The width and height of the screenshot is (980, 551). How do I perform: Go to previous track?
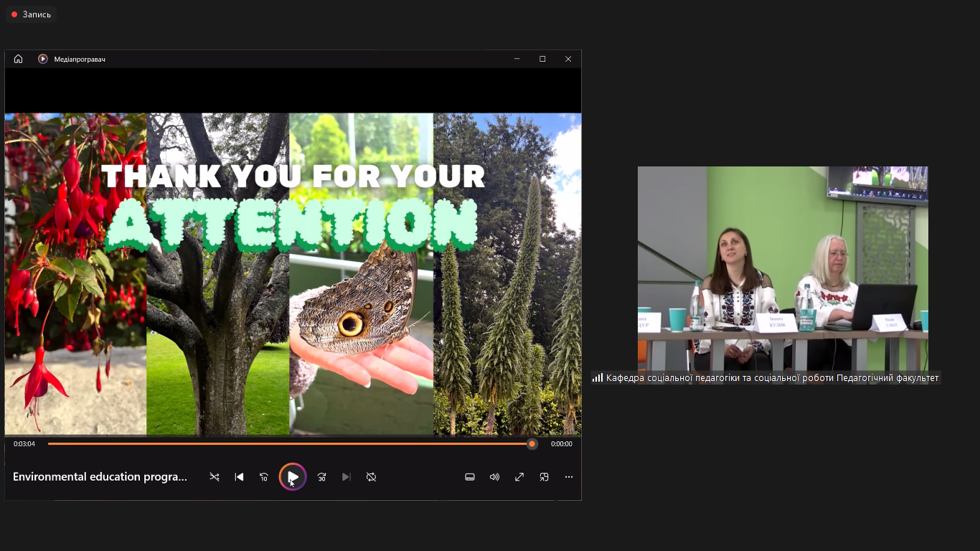point(240,477)
